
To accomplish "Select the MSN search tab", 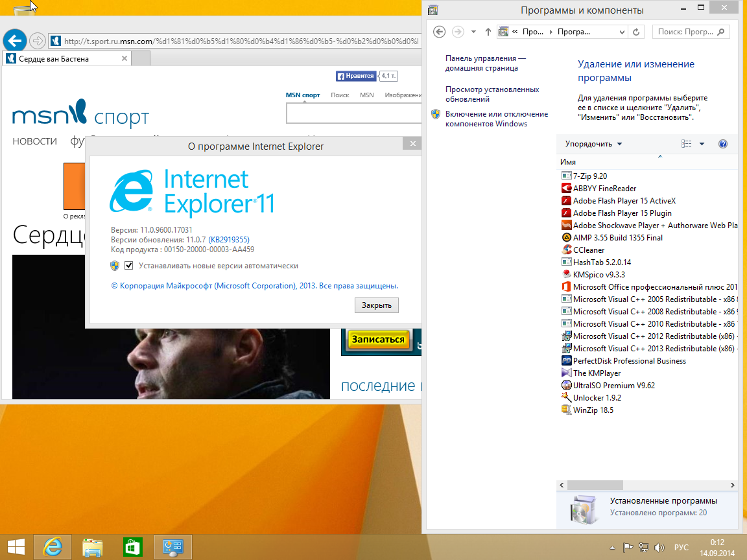I will click(x=367, y=95).
